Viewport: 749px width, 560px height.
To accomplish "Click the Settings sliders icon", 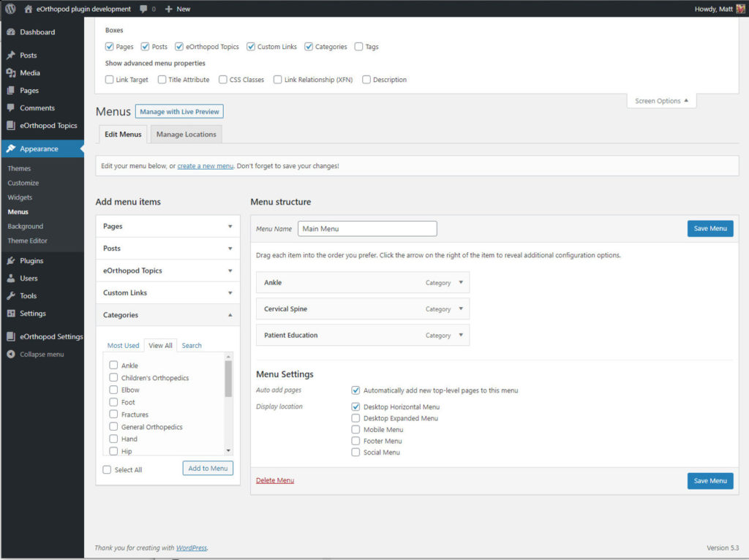I will [11, 314].
